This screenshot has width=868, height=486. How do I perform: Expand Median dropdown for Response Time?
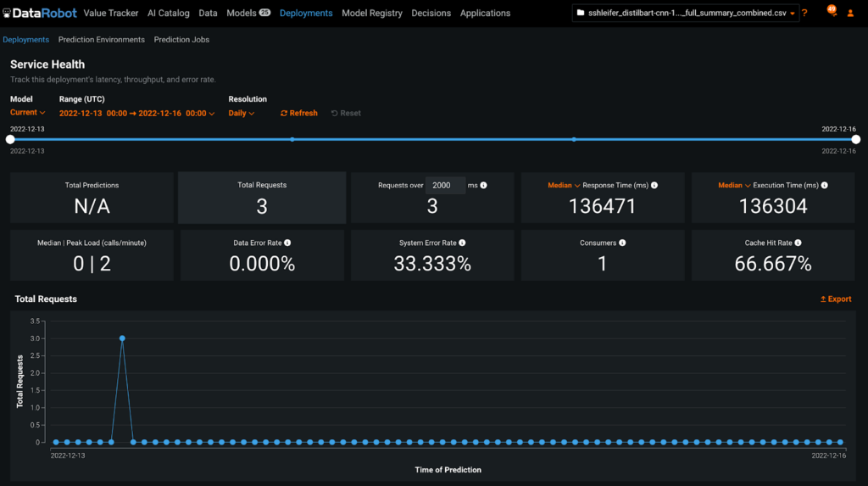564,185
